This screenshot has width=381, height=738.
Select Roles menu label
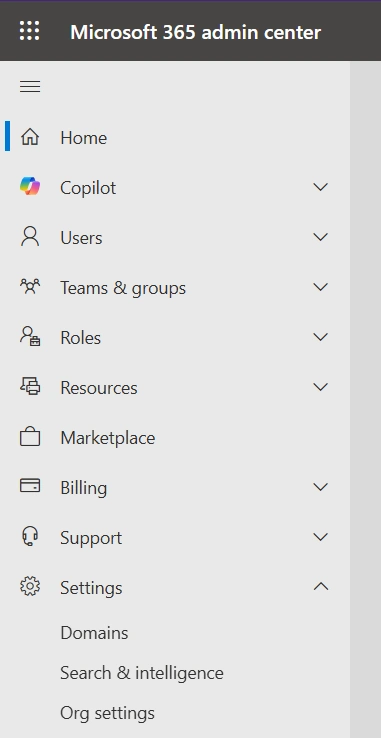(81, 338)
